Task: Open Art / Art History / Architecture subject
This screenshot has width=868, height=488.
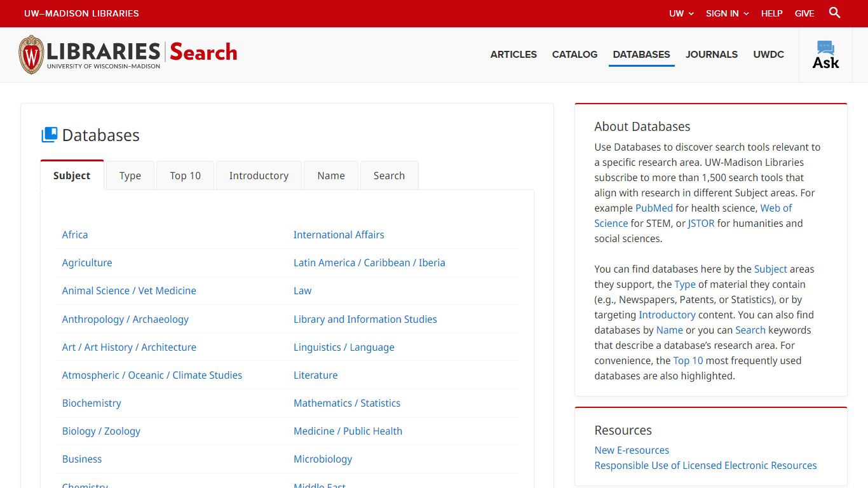Action: click(129, 347)
